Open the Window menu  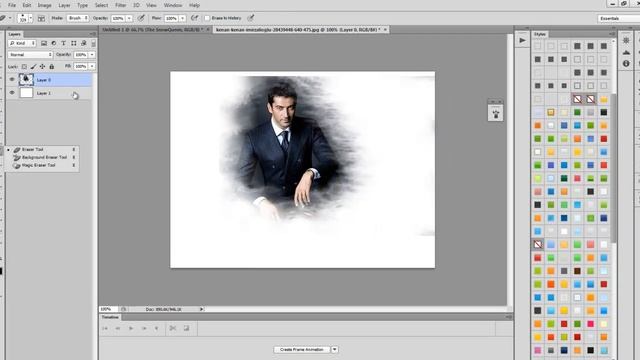(173, 5)
